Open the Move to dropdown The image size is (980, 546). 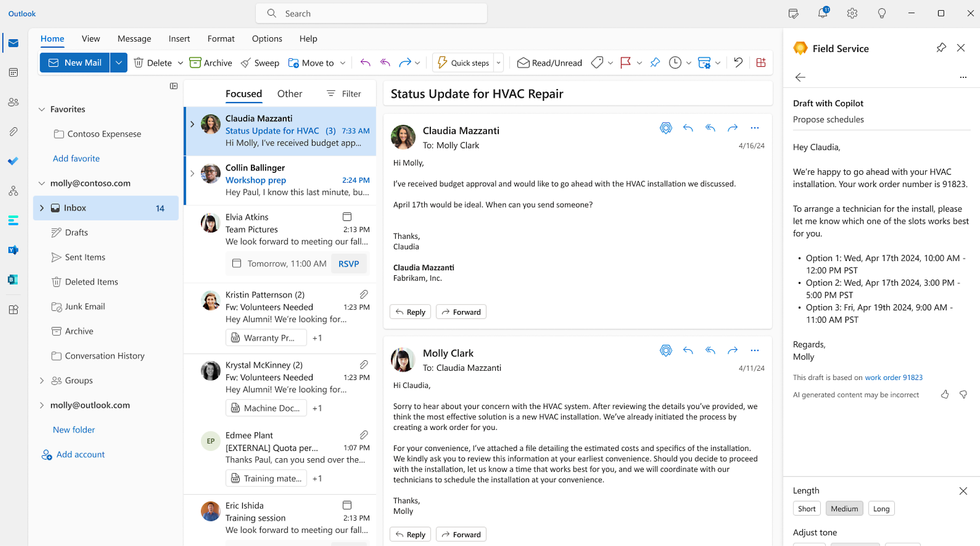[x=343, y=63]
